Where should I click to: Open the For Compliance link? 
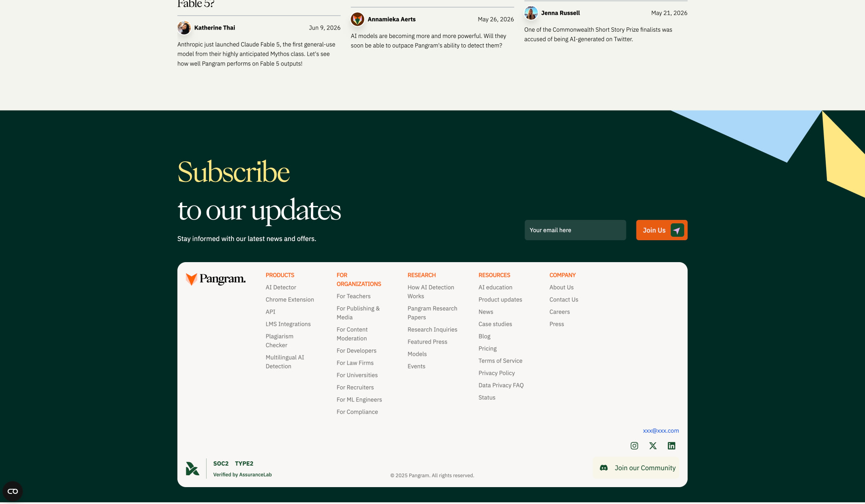pos(357,412)
